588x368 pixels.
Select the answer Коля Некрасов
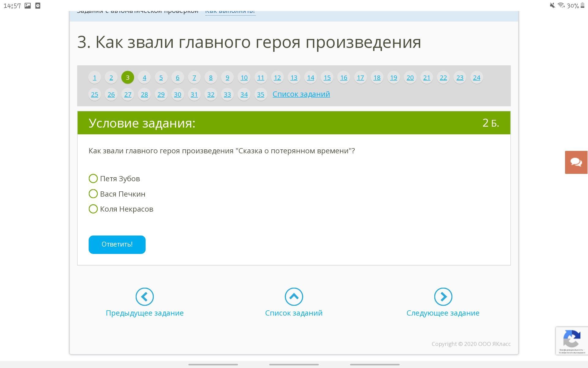tap(93, 209)
